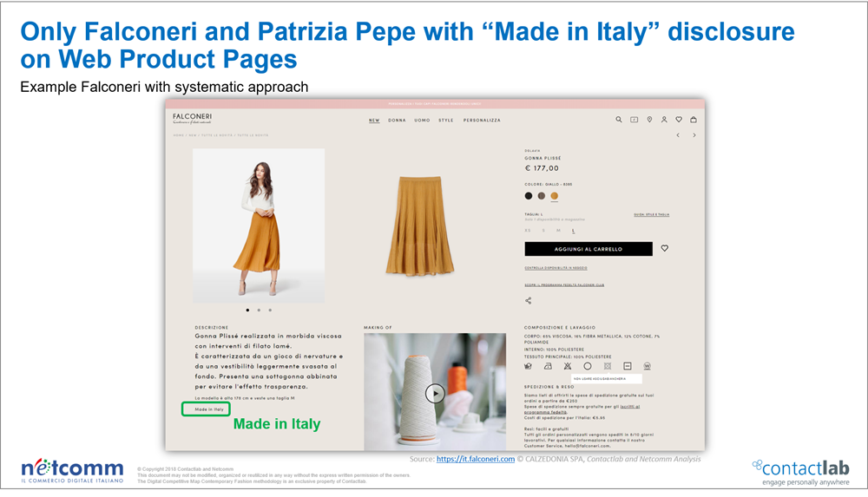Follow the iscritti al programma fedeltà link
868x497 pixels.
[630, 406]
